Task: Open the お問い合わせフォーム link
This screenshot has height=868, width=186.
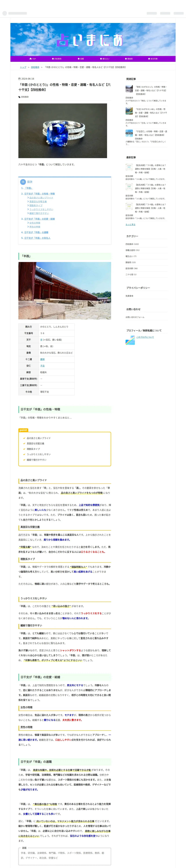Action: click(135, 317)
